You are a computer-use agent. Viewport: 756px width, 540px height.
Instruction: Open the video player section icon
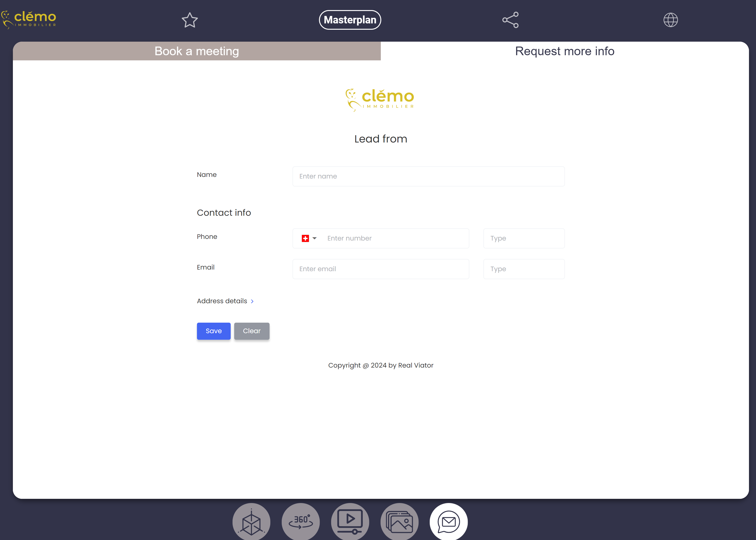(350, 521)
